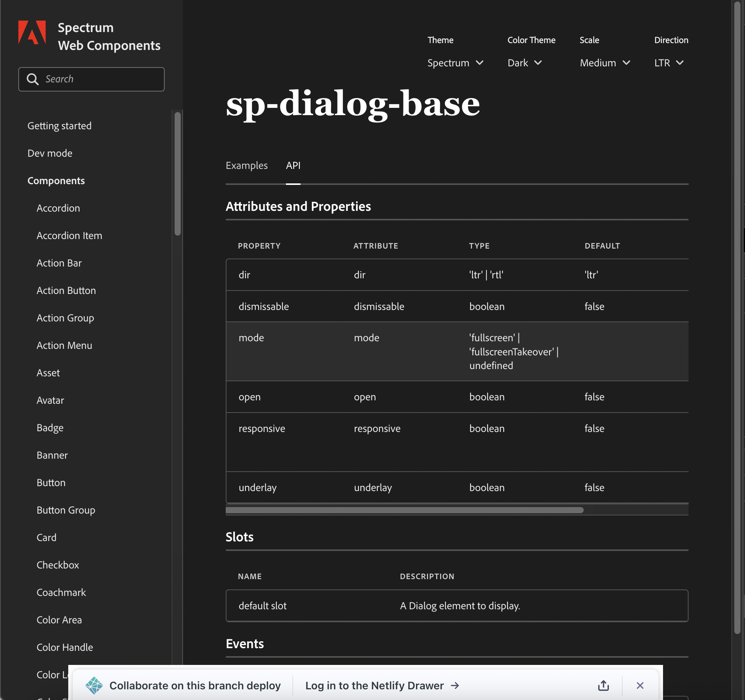Screen dimensions: 745x700
Task: Open the Direction LTR dropdown
Action: tap(668, 63)
